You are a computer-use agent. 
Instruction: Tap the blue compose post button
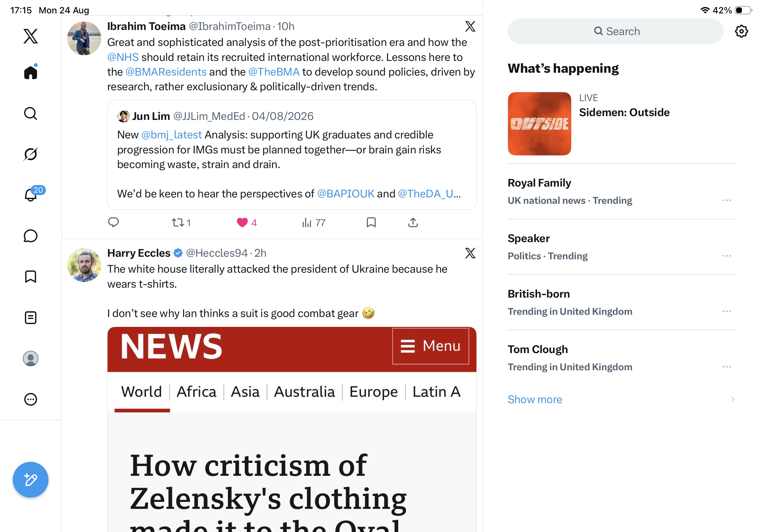(x=31, y=480)
